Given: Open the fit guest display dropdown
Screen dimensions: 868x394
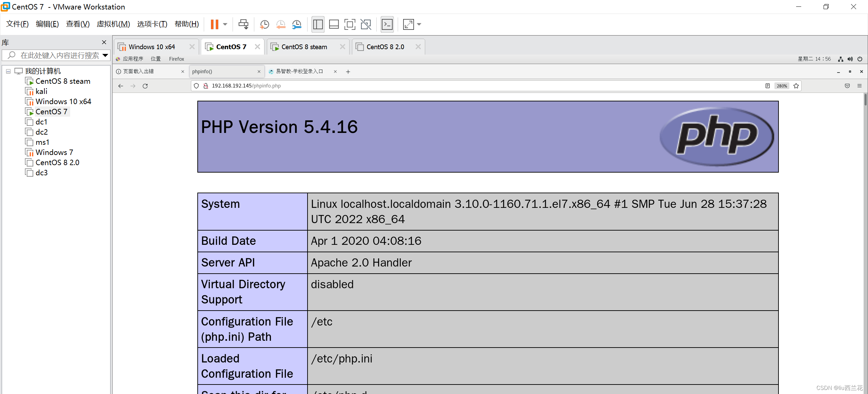Looking at the screenshot, I should coord(419,24).
